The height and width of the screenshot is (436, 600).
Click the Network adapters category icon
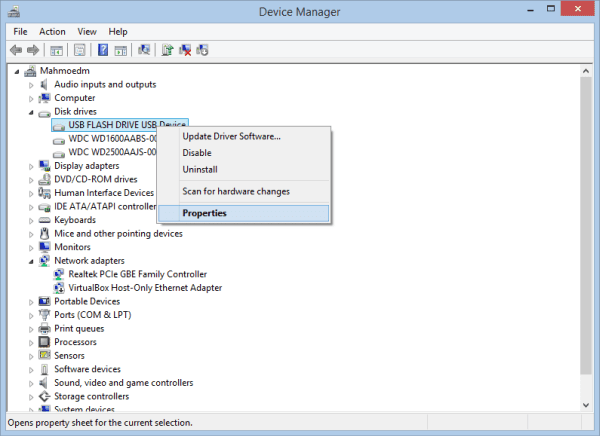(44, 261)
